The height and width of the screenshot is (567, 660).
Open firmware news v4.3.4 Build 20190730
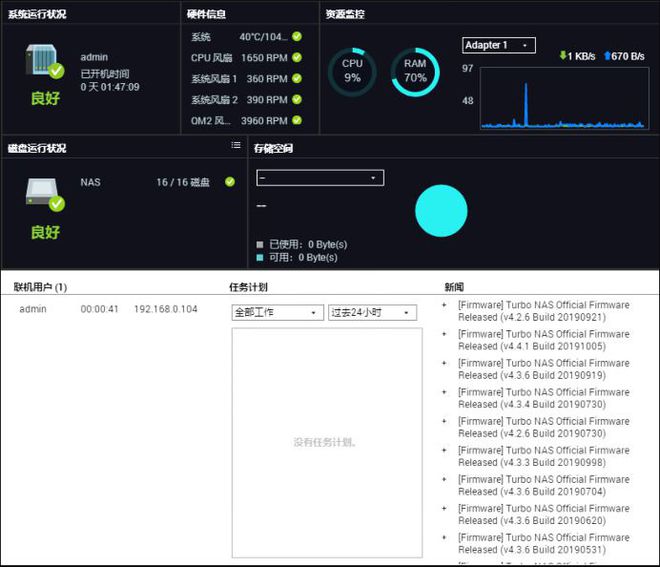pos(543,398)
